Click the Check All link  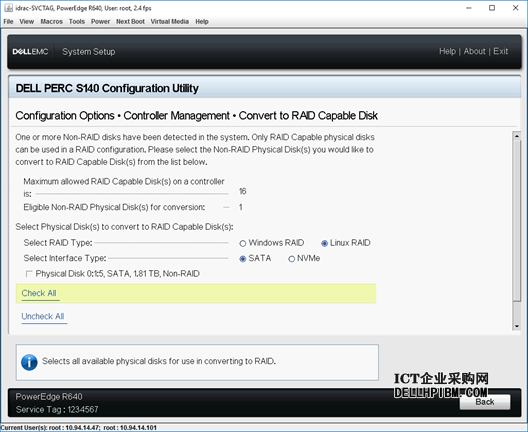[39, 293]
